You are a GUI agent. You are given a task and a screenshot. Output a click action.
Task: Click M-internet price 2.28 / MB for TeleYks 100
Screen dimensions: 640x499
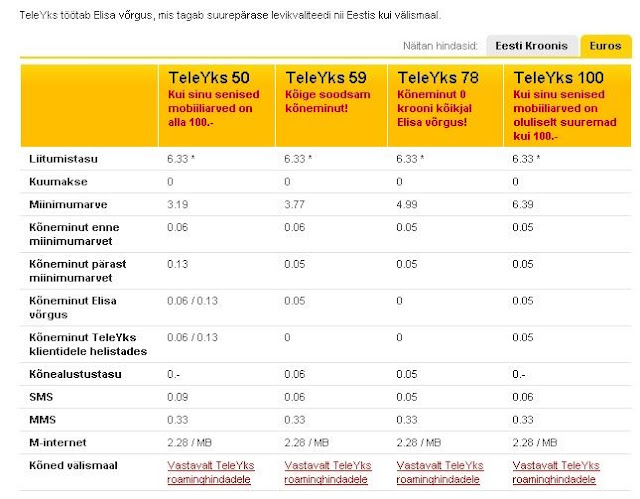tap(535, 443)
